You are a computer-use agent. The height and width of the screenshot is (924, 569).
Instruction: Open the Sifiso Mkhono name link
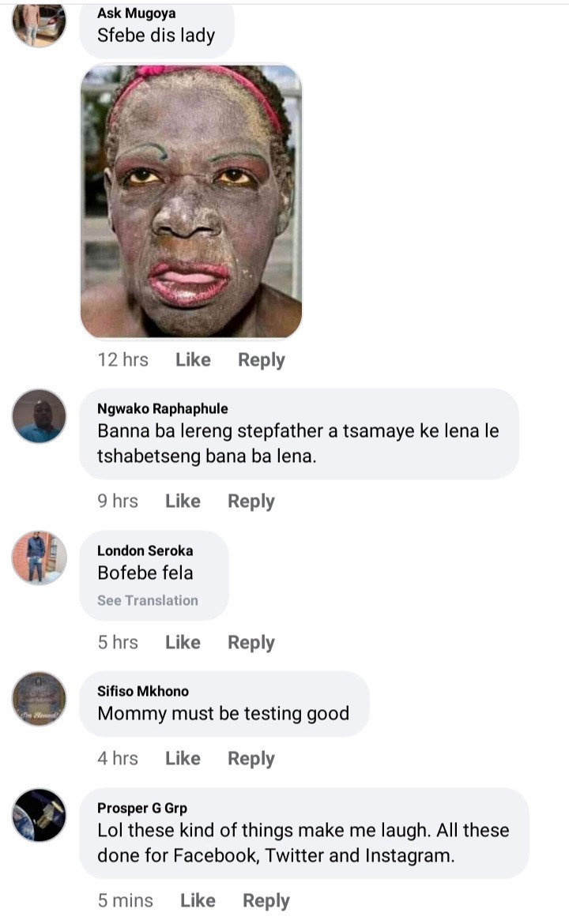click(x=143, y=691)
